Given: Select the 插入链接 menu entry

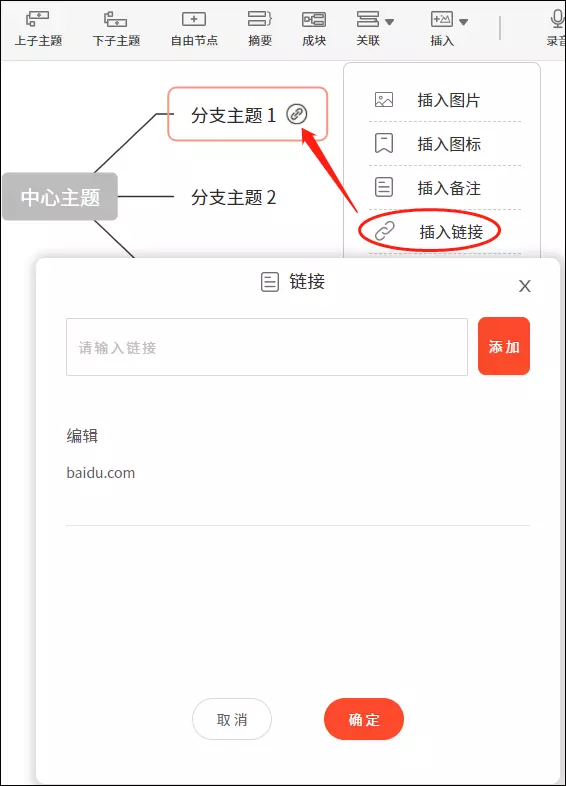Looking at the screenshot, I should click(x=445, y=232).
